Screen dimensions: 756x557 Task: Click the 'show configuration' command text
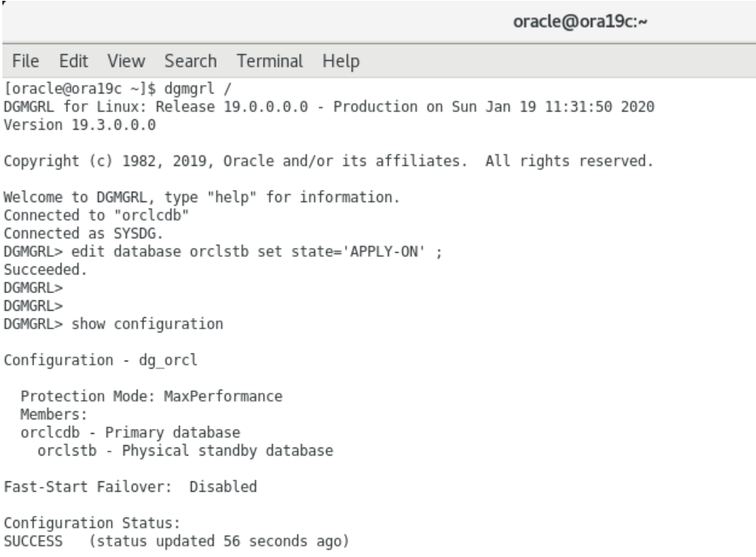click(147, 324)
